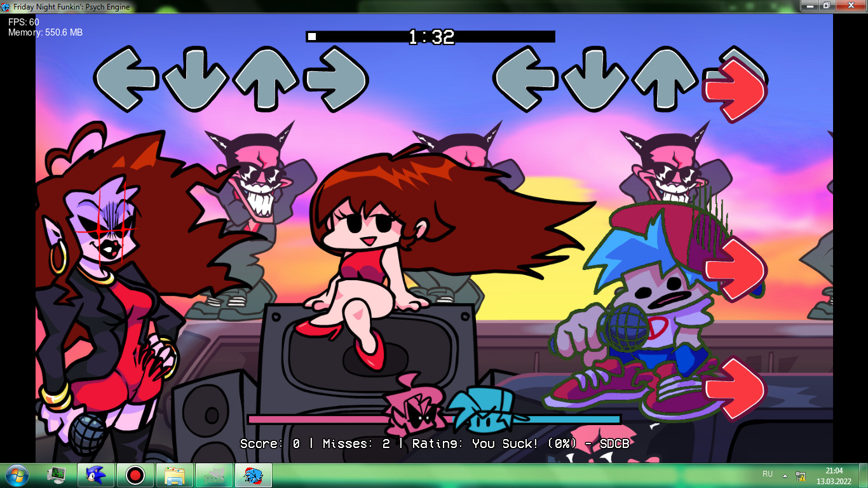Viewport: 868px width, 488px height.
Task: Open the Sonic icon in the taskbar
Action: pos(95,475)
